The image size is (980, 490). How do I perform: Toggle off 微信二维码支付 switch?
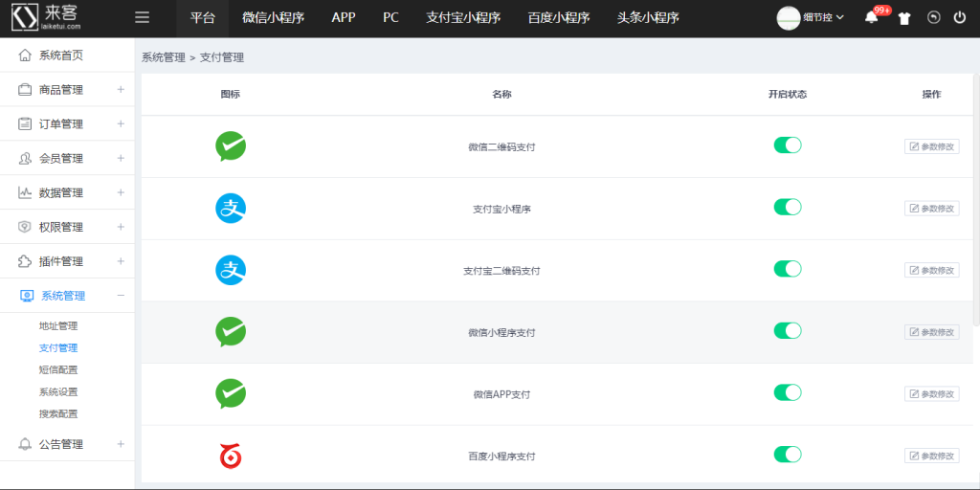787,145
